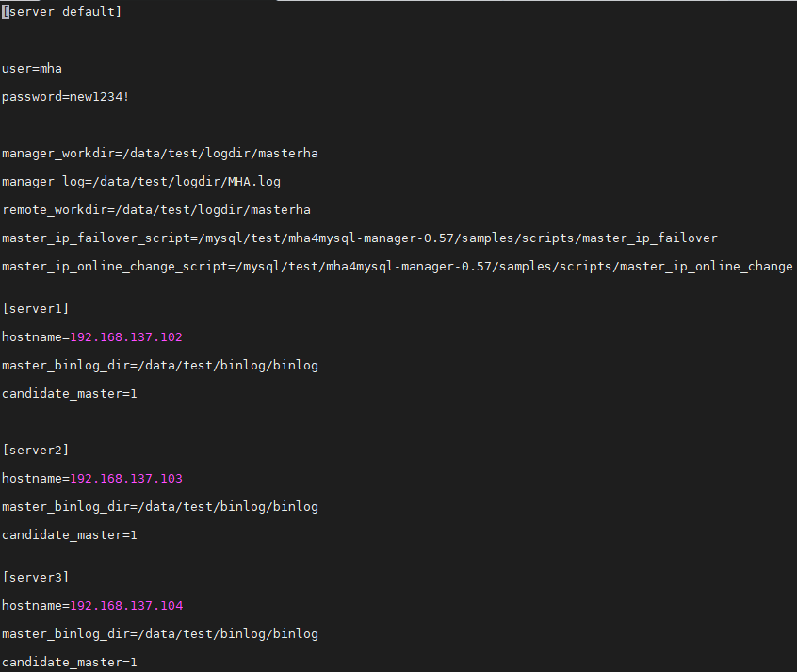
Task: Click the hostname 192.168.137.102 value
Action: click(x=126, y=337)
